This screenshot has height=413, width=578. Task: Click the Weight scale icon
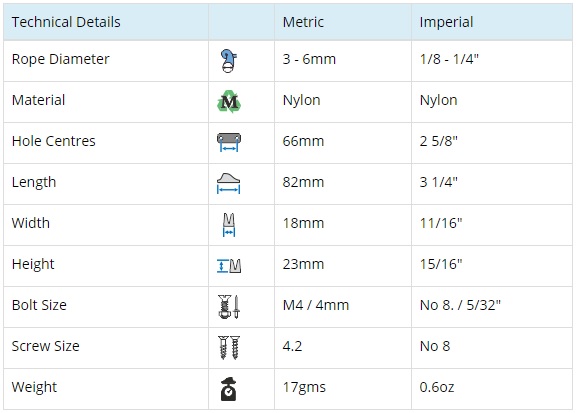point(229,389)
